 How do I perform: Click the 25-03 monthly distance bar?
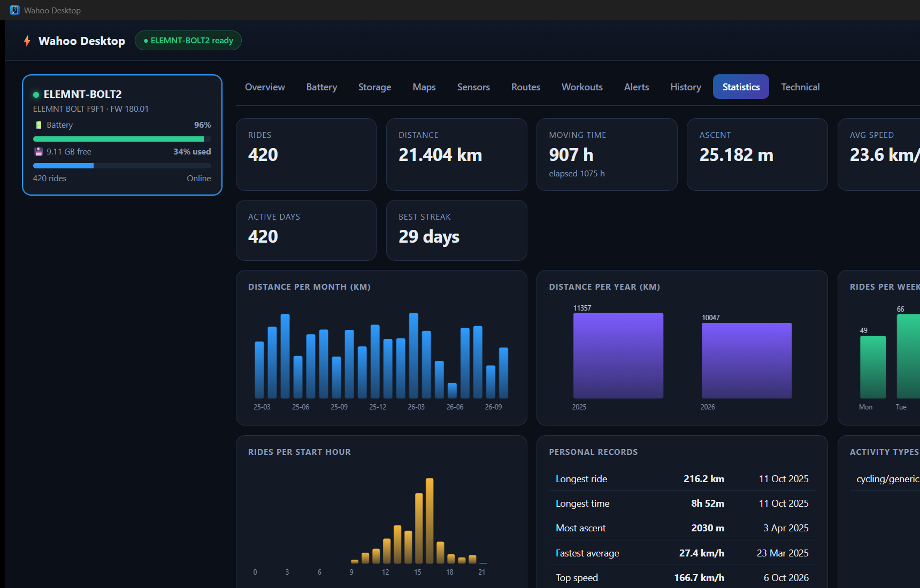tap(259, 370)
